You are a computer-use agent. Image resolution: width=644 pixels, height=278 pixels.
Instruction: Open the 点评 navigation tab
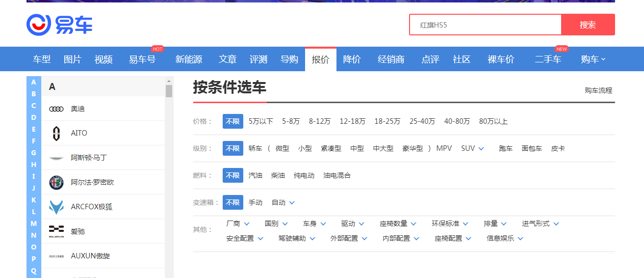pos(430,59)
